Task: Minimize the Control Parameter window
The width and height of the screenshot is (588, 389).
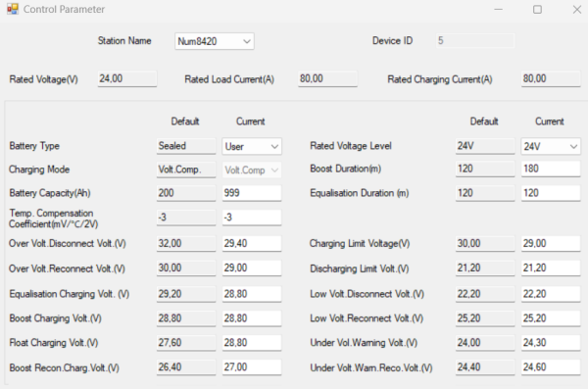Action: click(x=499, y=9)
